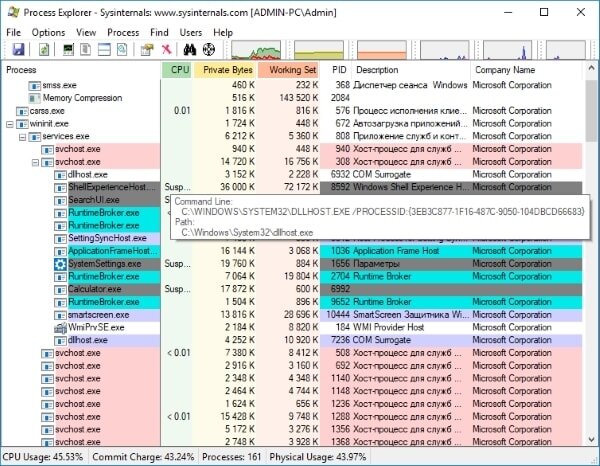Click the ApplicationFrameHost process icon

(60, 251)
